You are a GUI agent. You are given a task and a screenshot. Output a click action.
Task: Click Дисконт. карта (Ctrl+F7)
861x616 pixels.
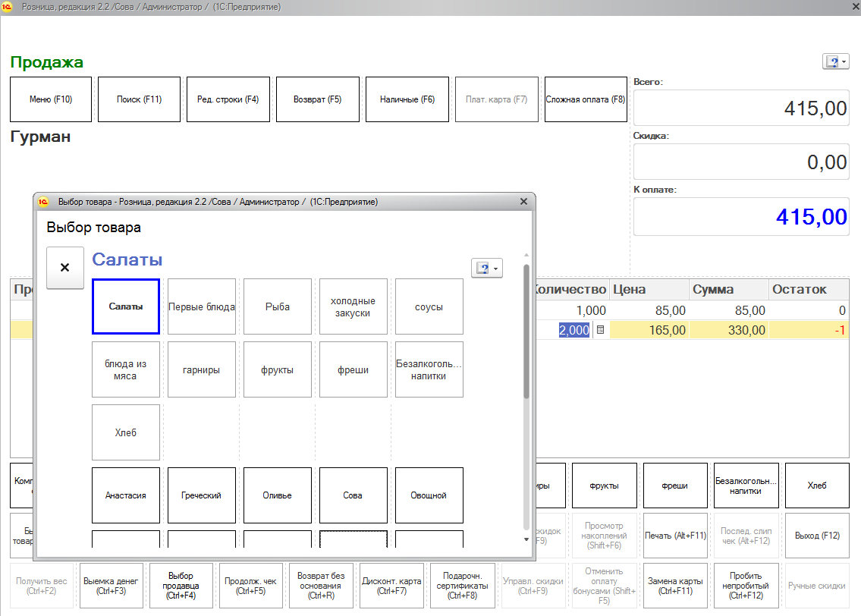[x=391, y=586]
